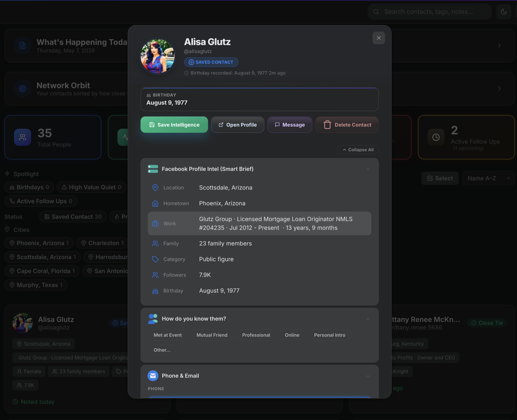Click the trash icon in Delete Contact

click(x=327, y=125)
